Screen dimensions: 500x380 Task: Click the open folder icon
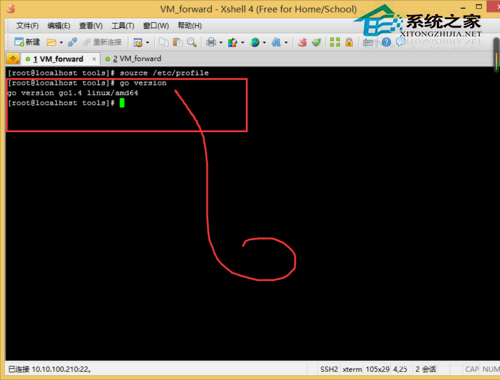(51, 42)
